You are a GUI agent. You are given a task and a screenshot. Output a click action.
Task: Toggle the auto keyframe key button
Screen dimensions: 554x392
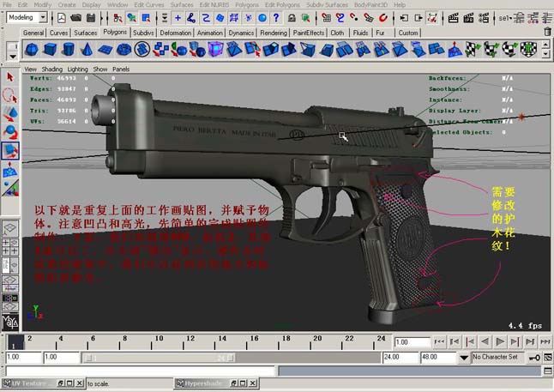pos(534,358)
